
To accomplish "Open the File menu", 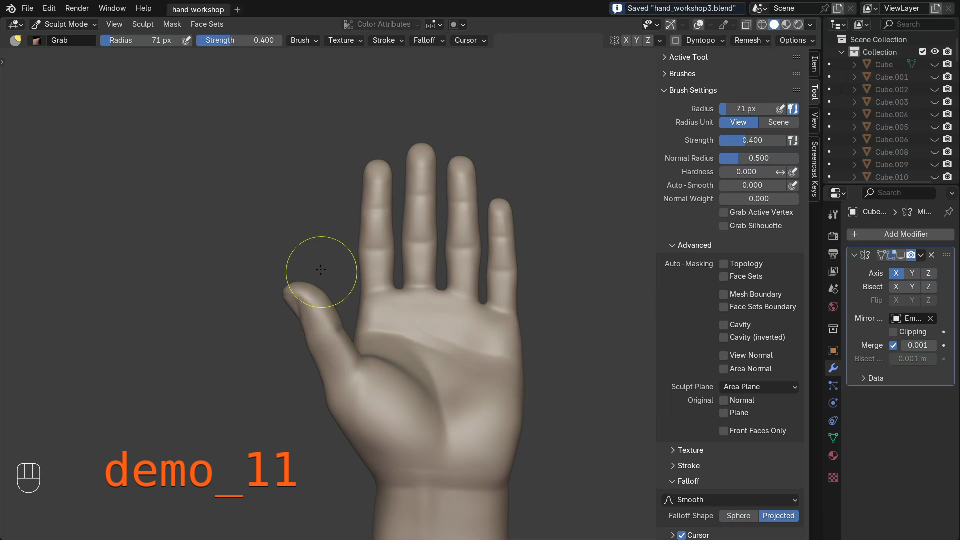I will 27,9.
